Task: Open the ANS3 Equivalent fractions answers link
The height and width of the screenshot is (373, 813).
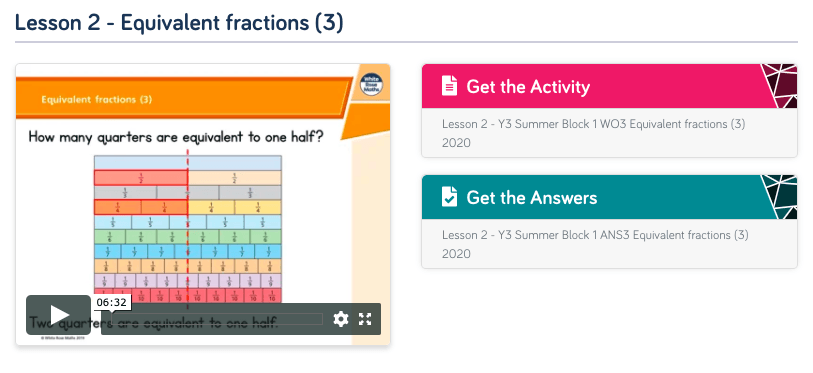Action: pyautogui.click(x=595, y=244)
